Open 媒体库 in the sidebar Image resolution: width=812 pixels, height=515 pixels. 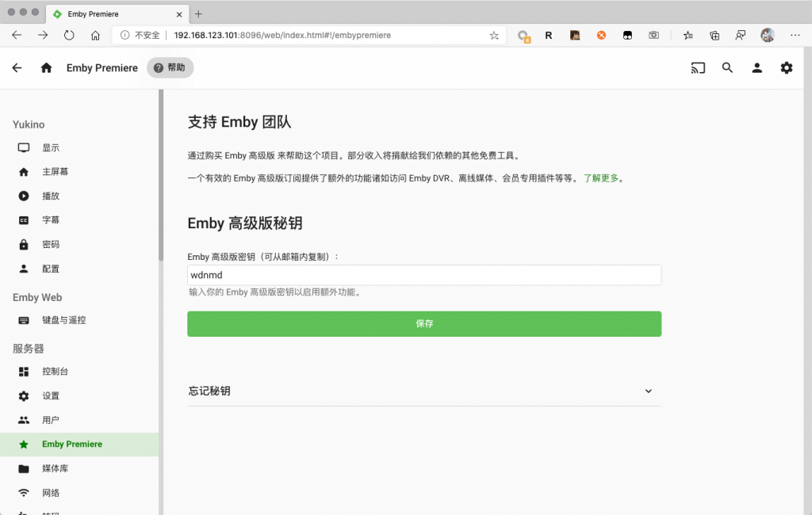point(56,468)
